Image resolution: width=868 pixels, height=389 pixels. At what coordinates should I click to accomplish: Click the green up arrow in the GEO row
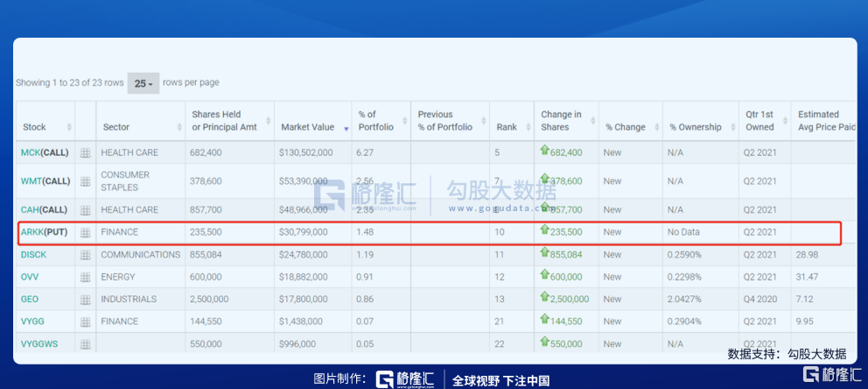pos(545,298)
